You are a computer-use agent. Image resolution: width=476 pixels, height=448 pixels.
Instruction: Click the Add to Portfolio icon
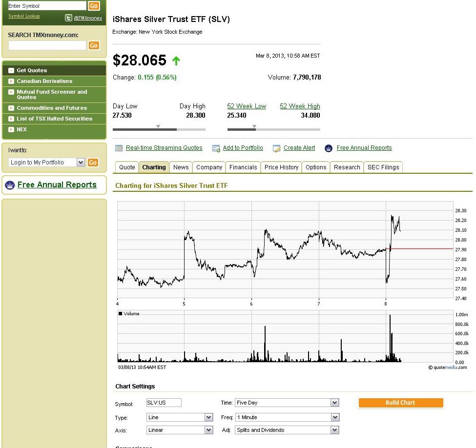point(216,148)
